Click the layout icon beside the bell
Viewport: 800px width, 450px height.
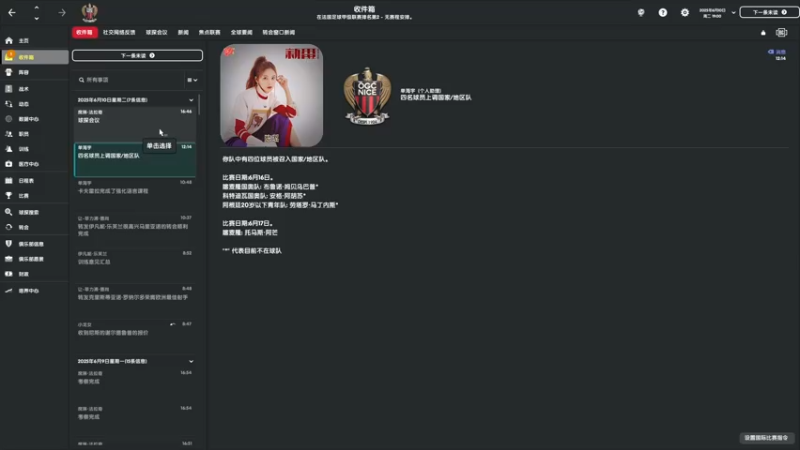pos(782,33)
